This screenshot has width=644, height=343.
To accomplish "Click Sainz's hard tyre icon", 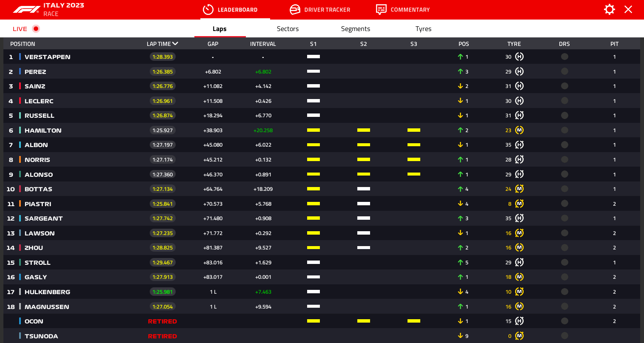I will 519,86.
